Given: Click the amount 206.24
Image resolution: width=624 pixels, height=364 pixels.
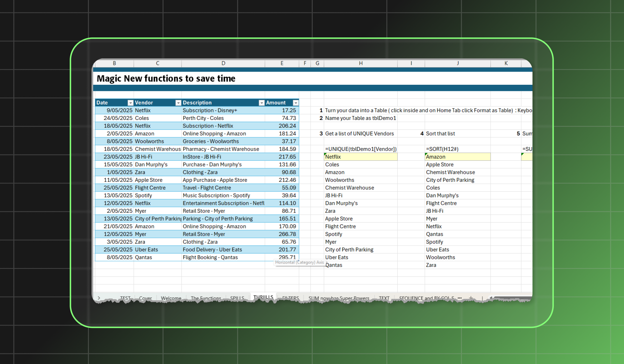Looking at the screenshot, I should (282, 126).
